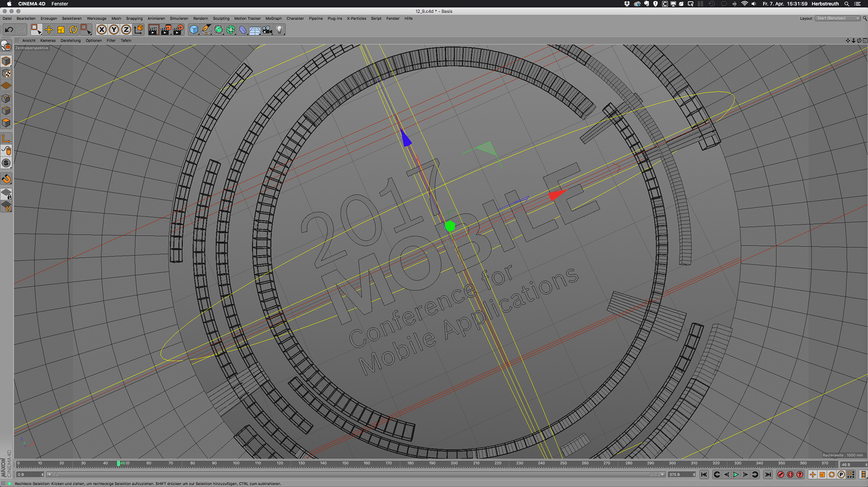Toggle Y axis lock
This screenshot has height=487, width=868.
[114, 30]
